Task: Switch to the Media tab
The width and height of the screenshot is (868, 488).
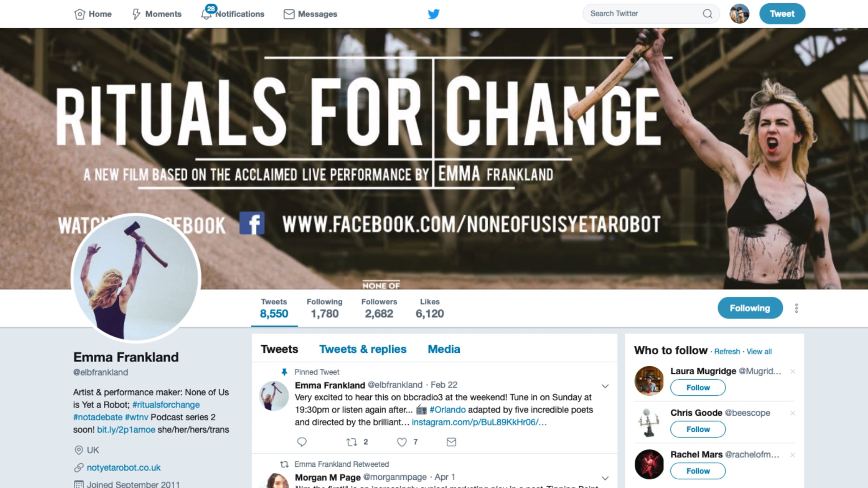Action: [x=444, y=349]
